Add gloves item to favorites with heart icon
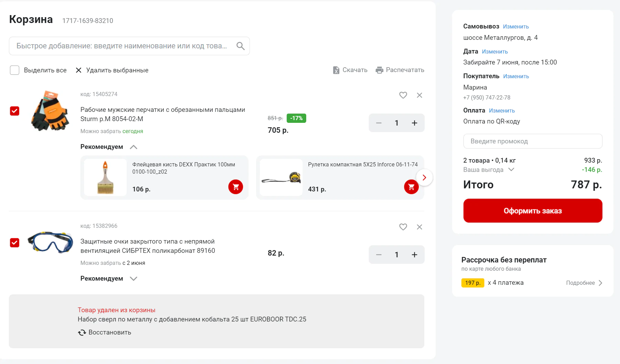The image size is (620, 364). pos(403,95)
